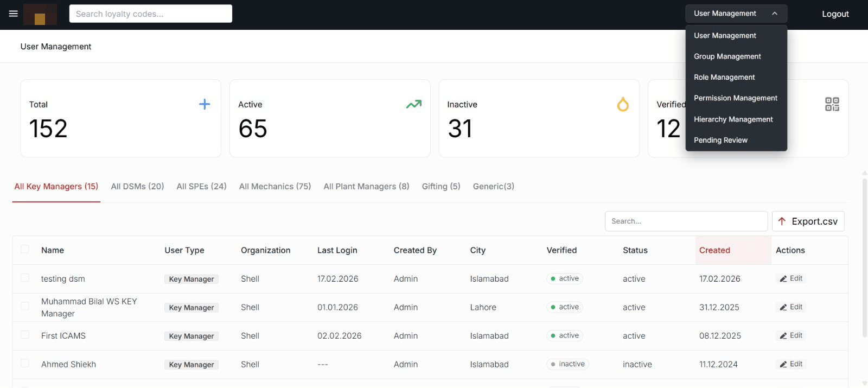Focus the Search loyalty codes field
This screenshot has width=868, height=388.
[x=151, y=14]
